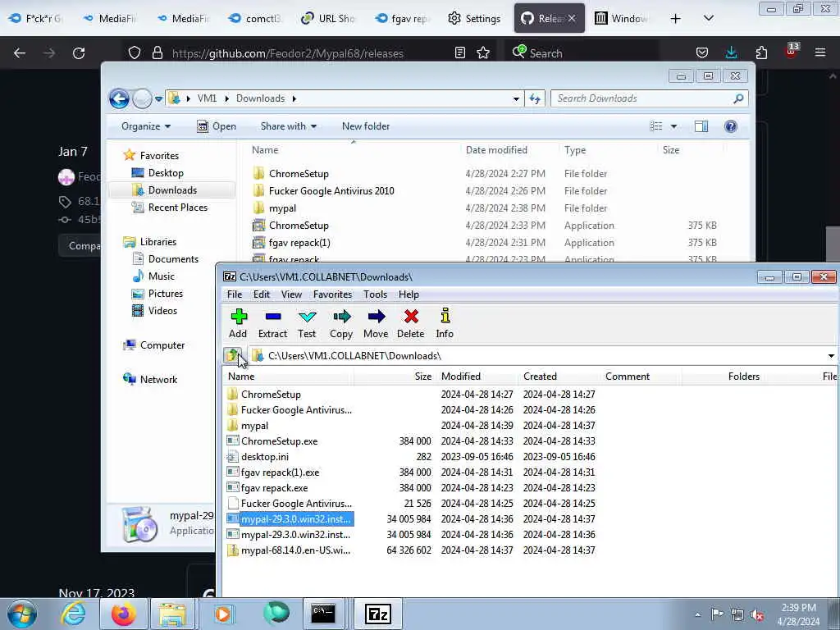Click volume icon in system tray

point(757,615)
